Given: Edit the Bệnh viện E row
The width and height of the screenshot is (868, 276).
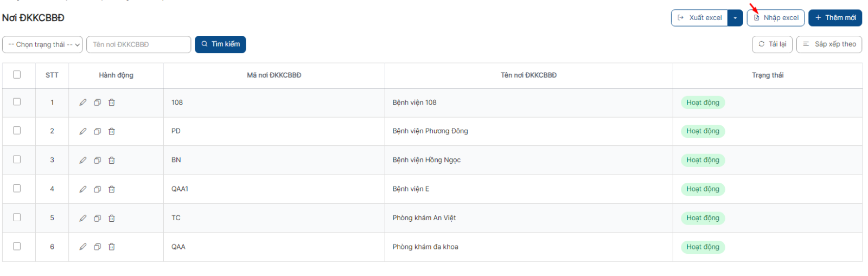Looking at the screenshot, I should 83,189.
